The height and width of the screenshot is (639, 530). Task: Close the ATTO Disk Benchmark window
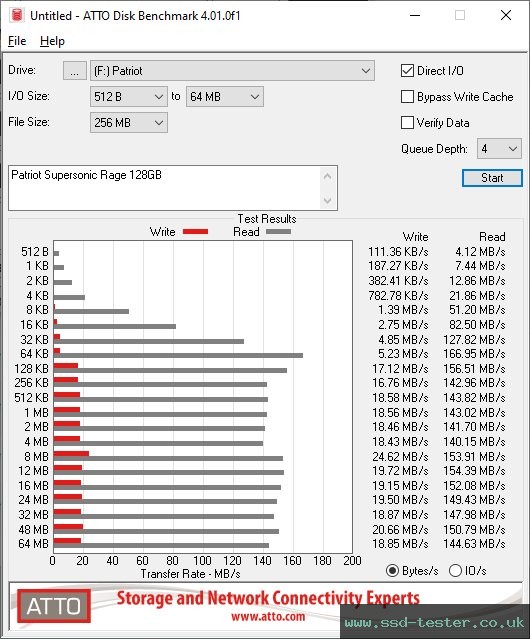click(x=506, y=15)
